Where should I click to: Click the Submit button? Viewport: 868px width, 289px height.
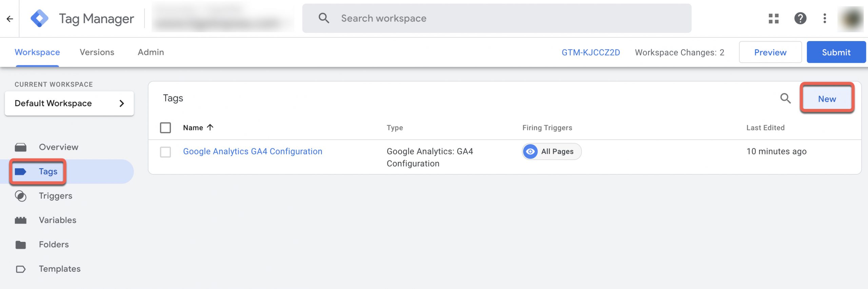click(836, 52)
